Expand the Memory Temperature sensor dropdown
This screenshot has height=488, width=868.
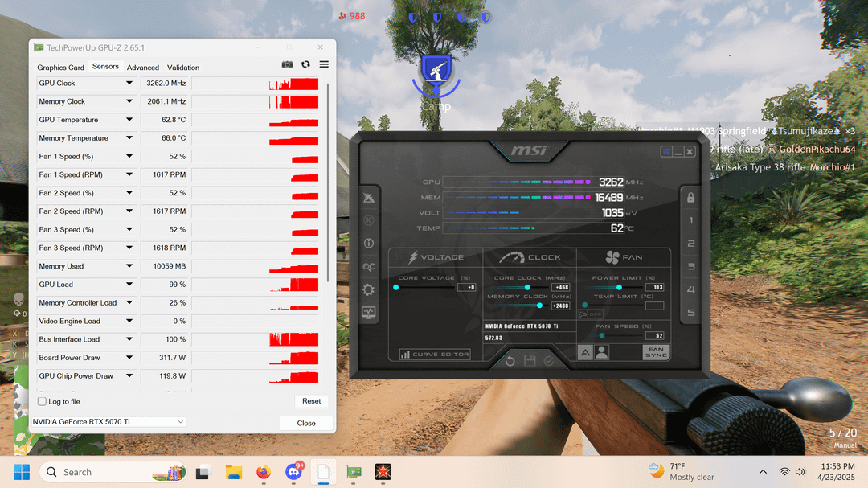(x=129, y=138)
